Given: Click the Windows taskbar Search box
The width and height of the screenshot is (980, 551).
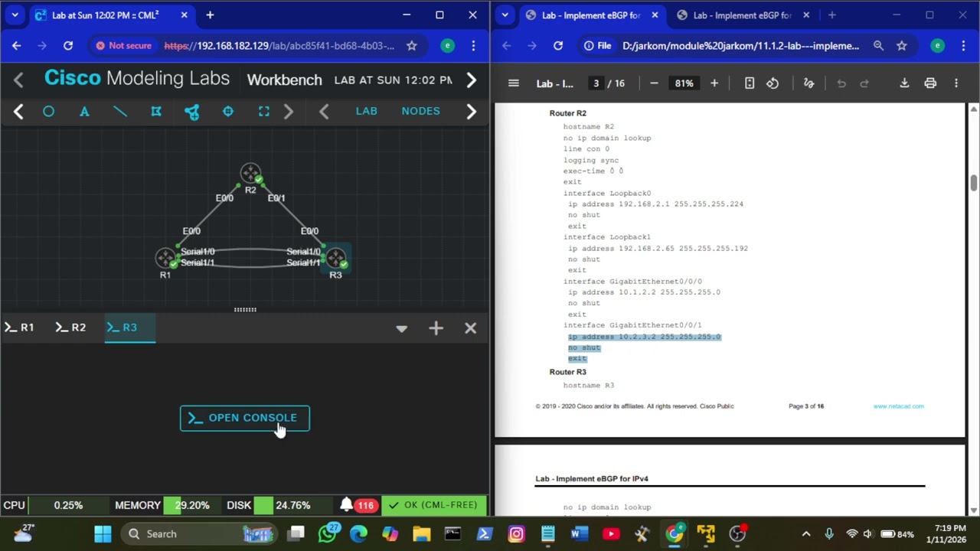Looking at the screenshot, I should click(x=201, y=534).
